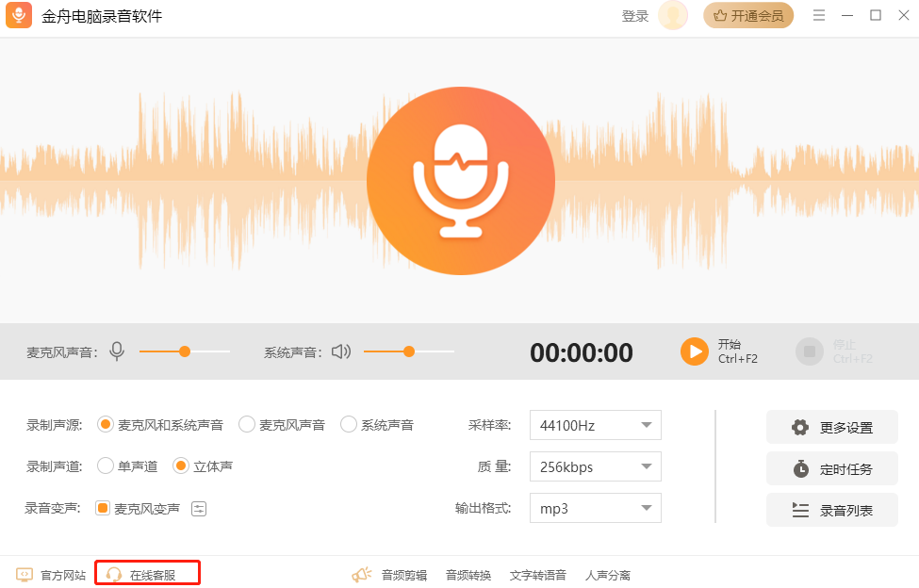Open the hamburger menu at top right
This screenshot has height=588, width=919.
(819, 15)
